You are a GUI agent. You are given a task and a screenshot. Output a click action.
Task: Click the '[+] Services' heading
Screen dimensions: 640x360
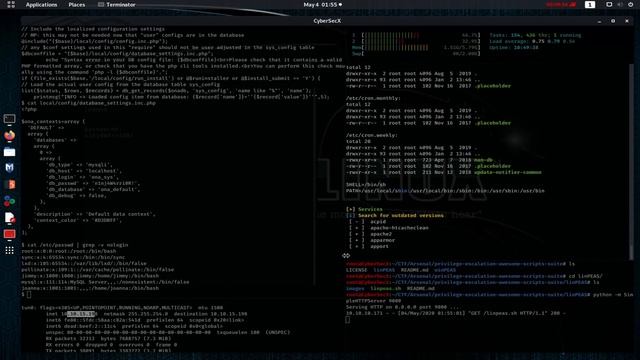364,209
